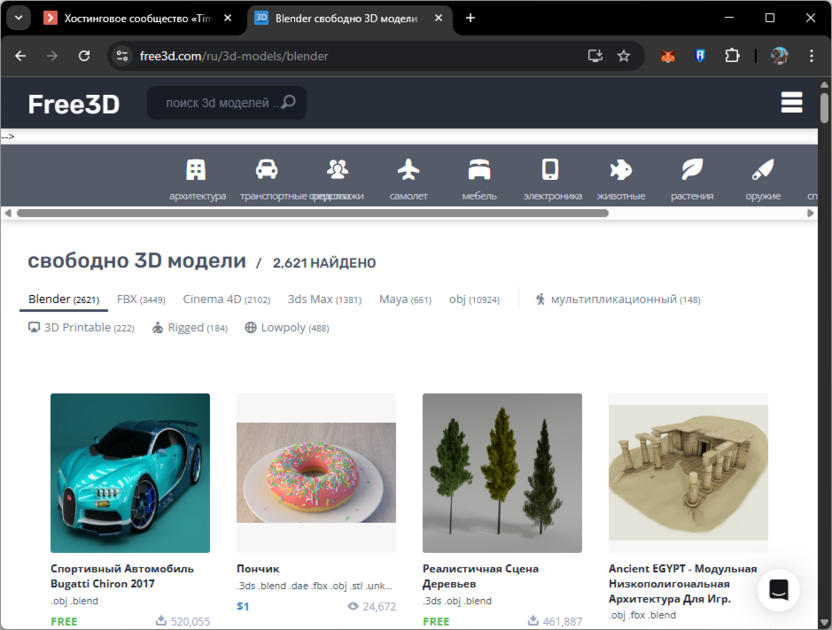This screenshot has width=832, height=630.
Task: Open the characters category people icon
Action: pos(337,169)
